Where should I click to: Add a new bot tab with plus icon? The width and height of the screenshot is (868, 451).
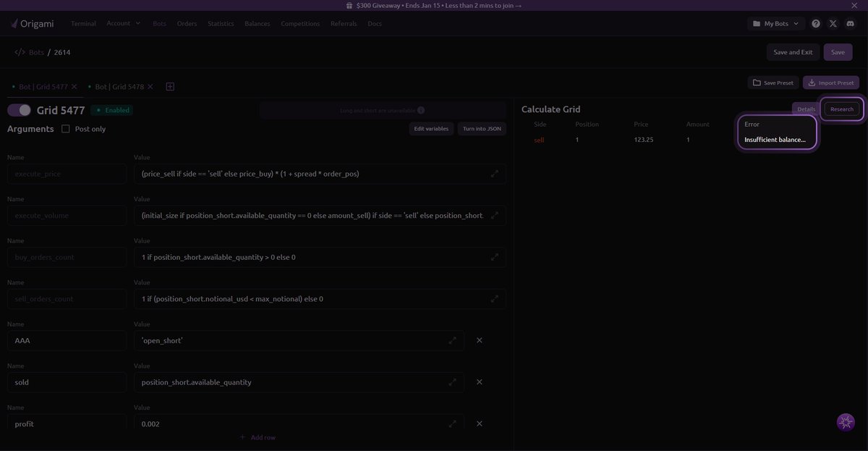[x=170, y=86]
